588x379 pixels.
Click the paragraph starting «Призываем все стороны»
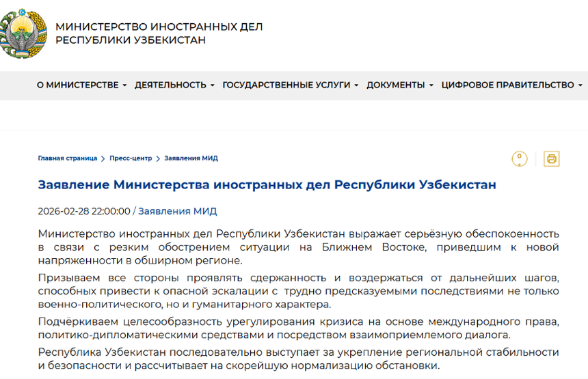pyautogui.click(x=299, y=291)
